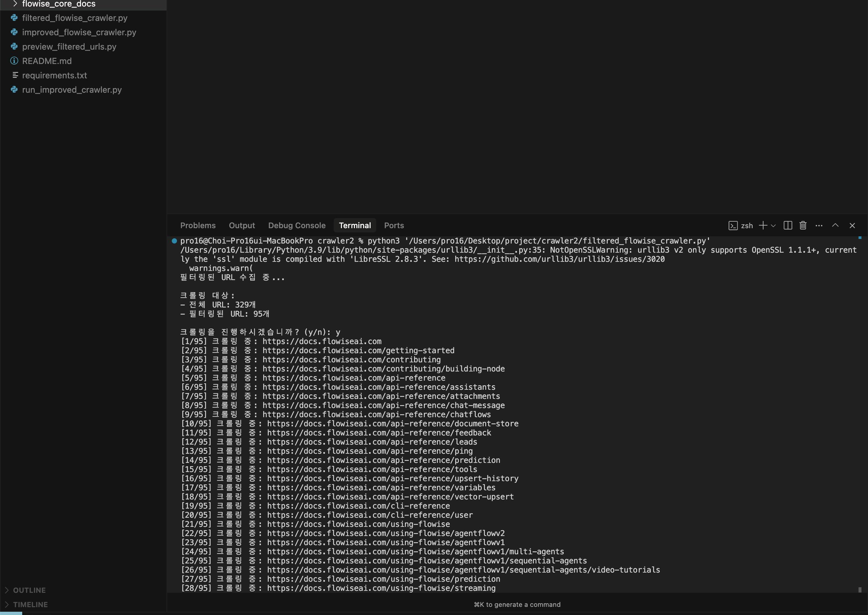Expand the TIMELINE section
868x615 pixels.
tap(30, 605)
